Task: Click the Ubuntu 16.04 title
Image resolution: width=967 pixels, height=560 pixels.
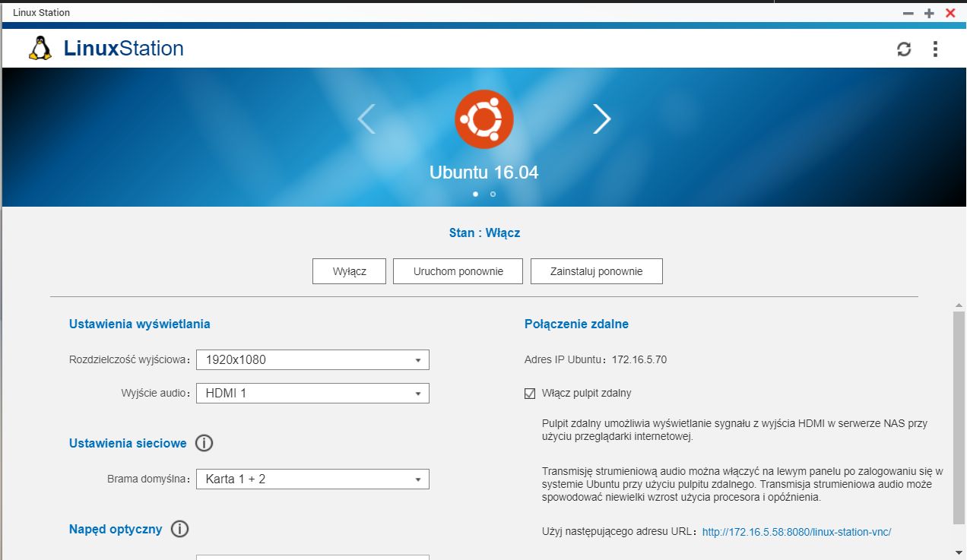Action: coord(484,172)
